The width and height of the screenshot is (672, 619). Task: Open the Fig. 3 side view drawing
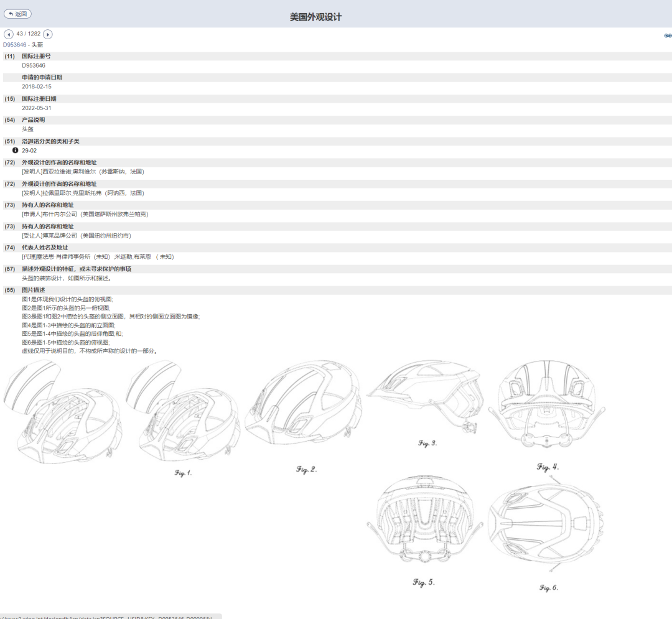pos(426,404)
